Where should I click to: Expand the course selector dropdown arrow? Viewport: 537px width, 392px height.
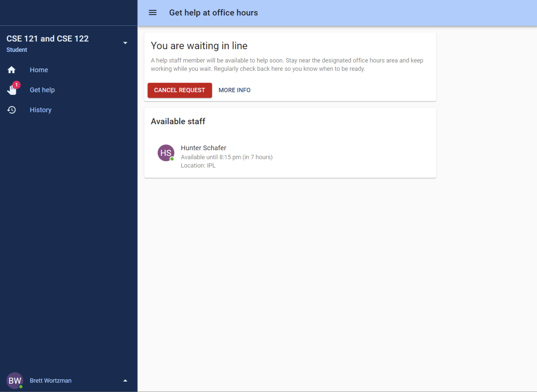(x=125, y=43)
